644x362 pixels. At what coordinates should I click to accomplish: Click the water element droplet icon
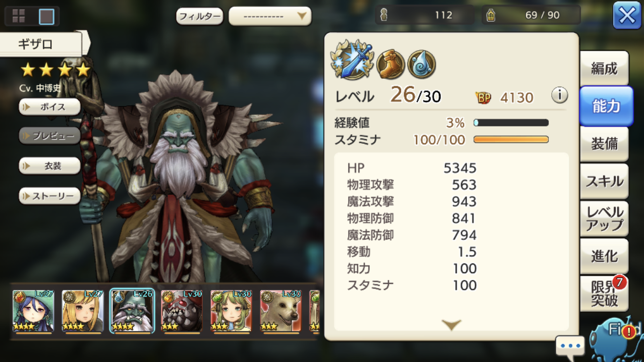tap(422, 64)
